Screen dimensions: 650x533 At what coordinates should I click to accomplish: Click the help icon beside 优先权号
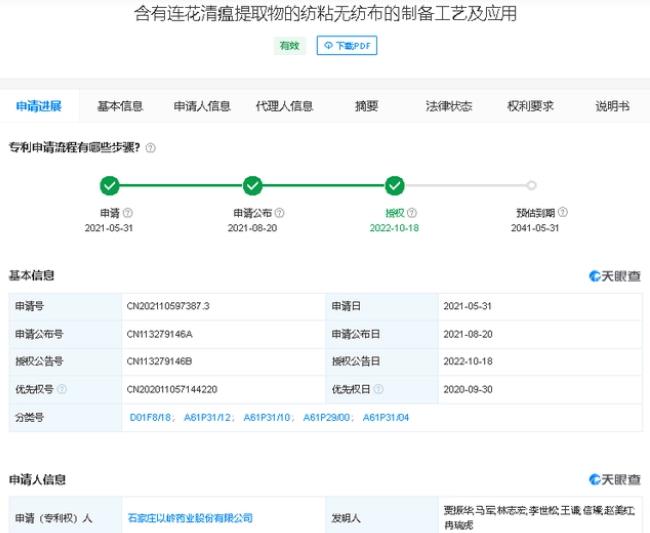[62, 389]
